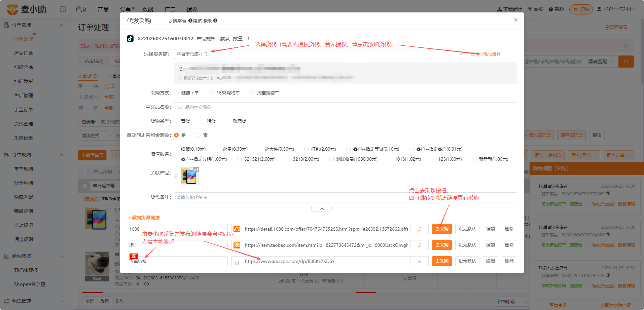Screen dimensions: 644x310
Task: Open 客服 customer service
Action: 535,9
